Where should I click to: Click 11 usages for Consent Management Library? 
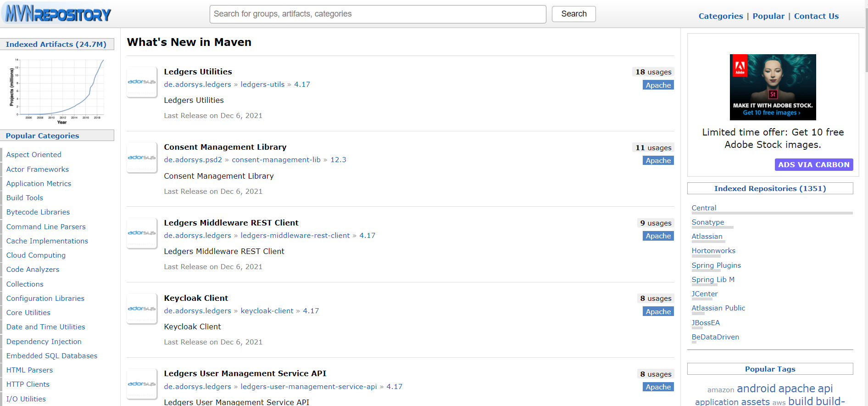(653, 148)
